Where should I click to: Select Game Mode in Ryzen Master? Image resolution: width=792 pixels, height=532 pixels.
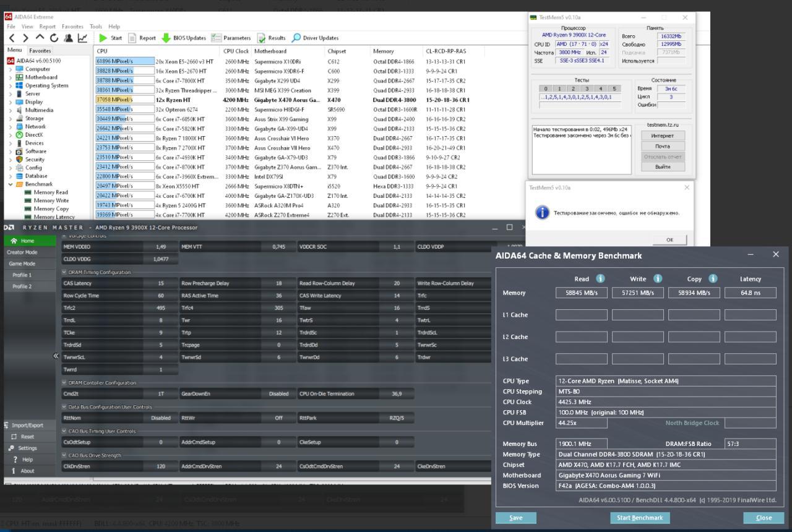(x=22, y=264)
